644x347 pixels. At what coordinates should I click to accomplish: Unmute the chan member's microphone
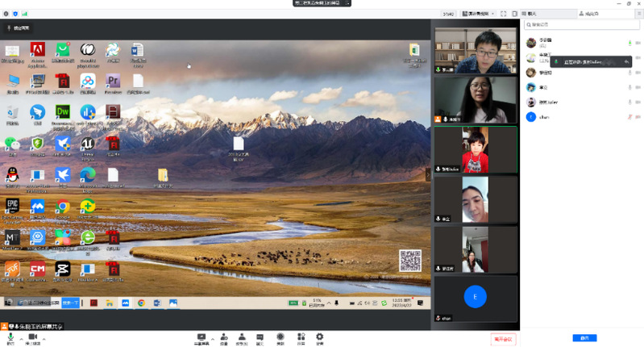(629, 117)
